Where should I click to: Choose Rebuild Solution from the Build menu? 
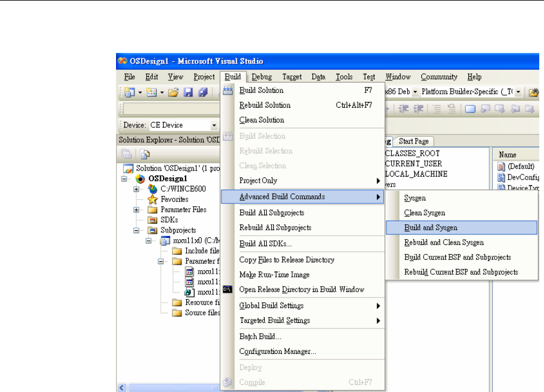pyautogui.click(x=302, y=105)
